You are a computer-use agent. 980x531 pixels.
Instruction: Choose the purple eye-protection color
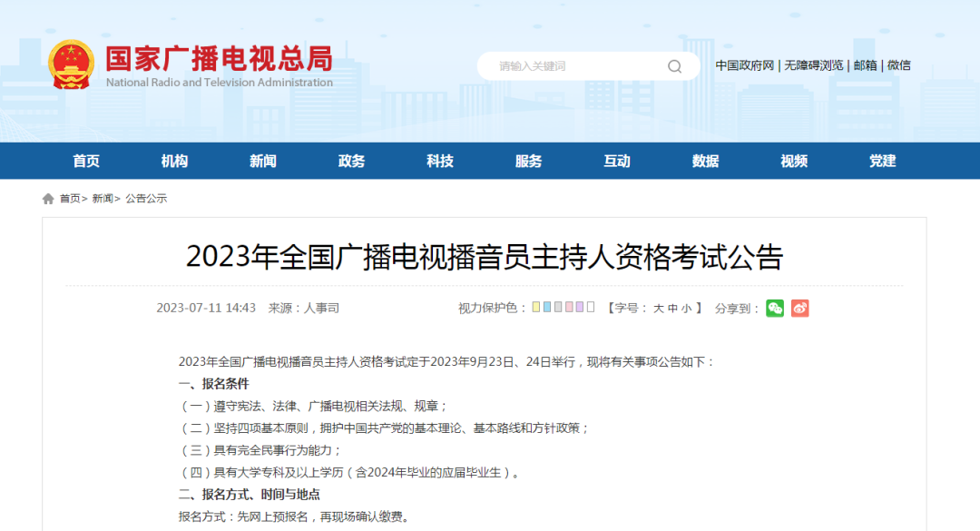coord(580,308)
